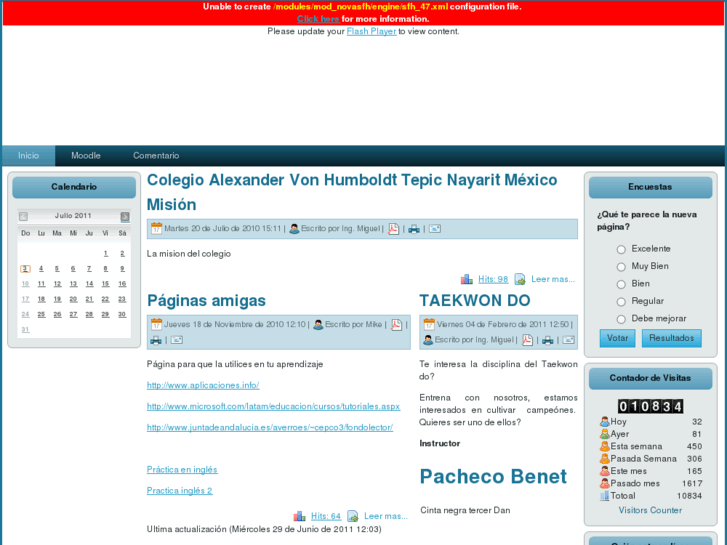Visit http://www.aplicaciones.info/ link
This screenshot has width=727, height=545.
coord(203,385)
